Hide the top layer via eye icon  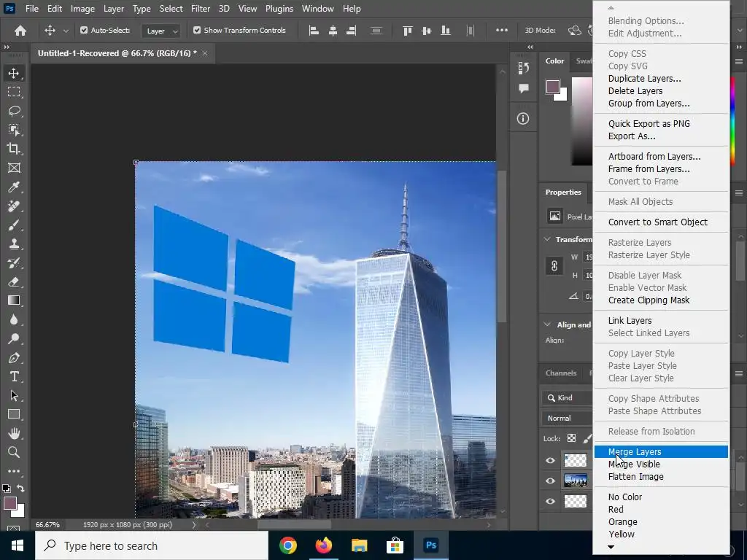coord(550,461)
